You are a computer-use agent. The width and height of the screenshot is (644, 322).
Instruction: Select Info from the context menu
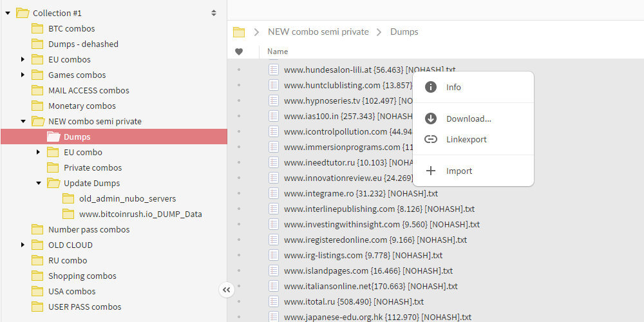point(453,87)
